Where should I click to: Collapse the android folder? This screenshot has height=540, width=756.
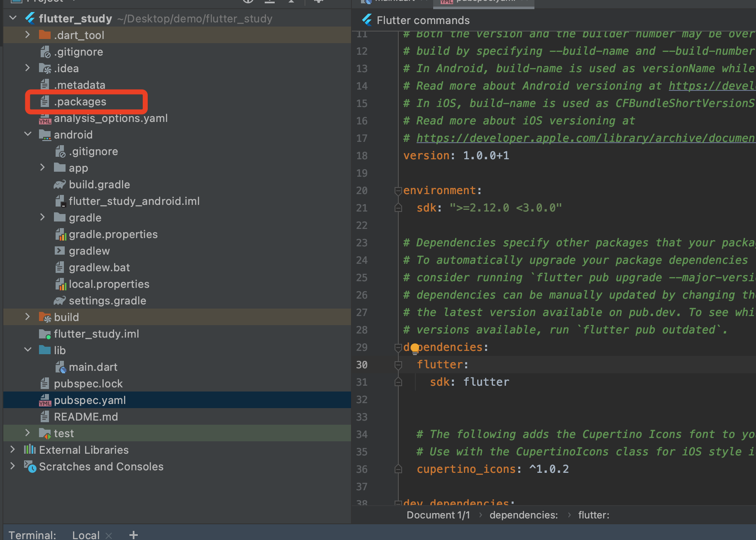(28, 134)
